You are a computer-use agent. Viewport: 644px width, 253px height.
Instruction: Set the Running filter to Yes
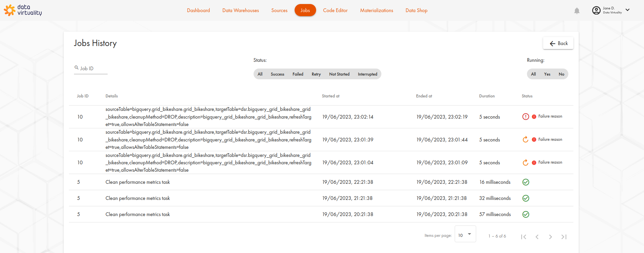[x=547, y=74]
